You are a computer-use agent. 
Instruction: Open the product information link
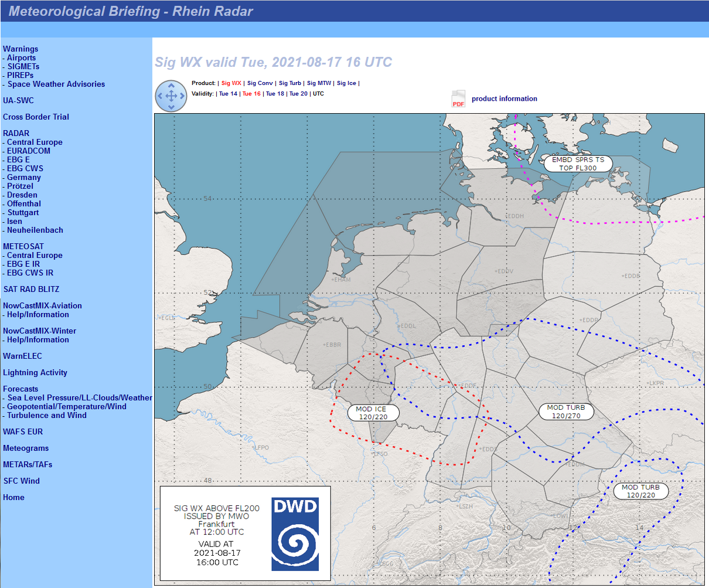(x=504, y=99)
